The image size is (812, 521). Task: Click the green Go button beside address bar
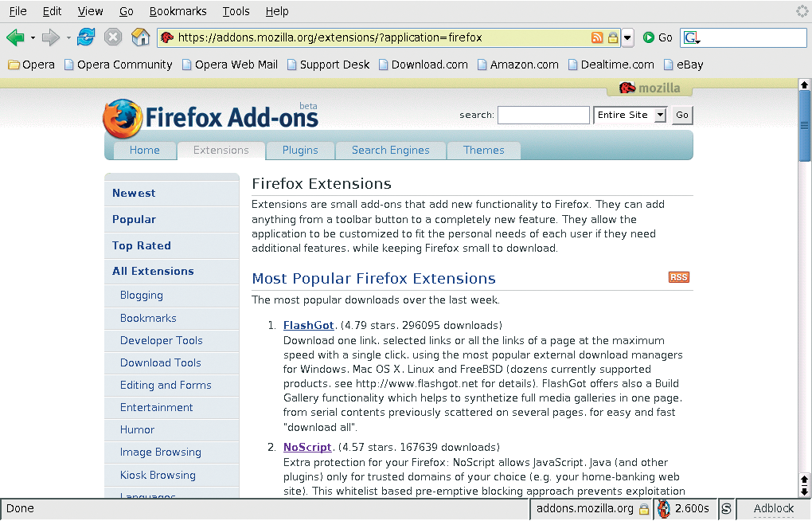(658, 37)
